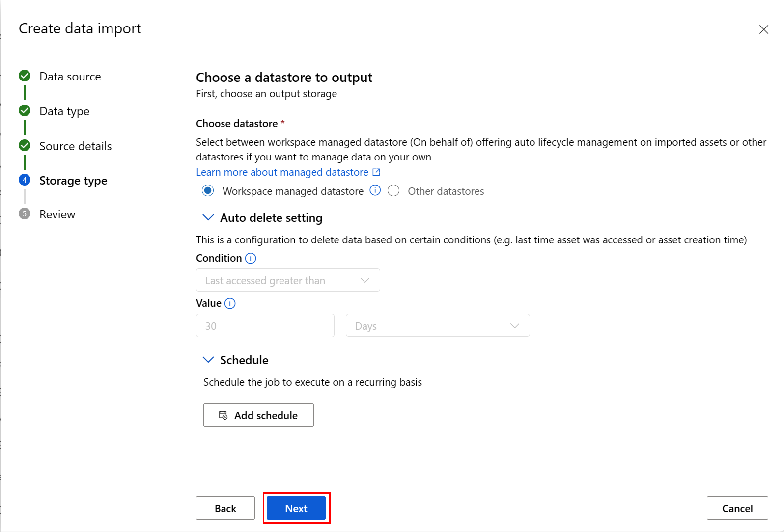Viewport: 784px width, 532px height.
Task: Go to the Data type step
Action: tap(64, 111)
